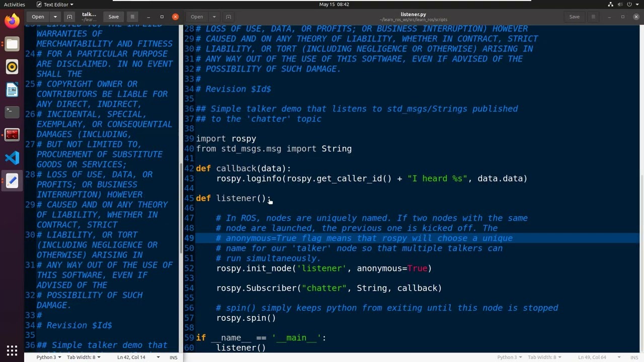Click Open button in talker window
The height and width of the screenshot is (362, 644).
[x=38, y=17]
